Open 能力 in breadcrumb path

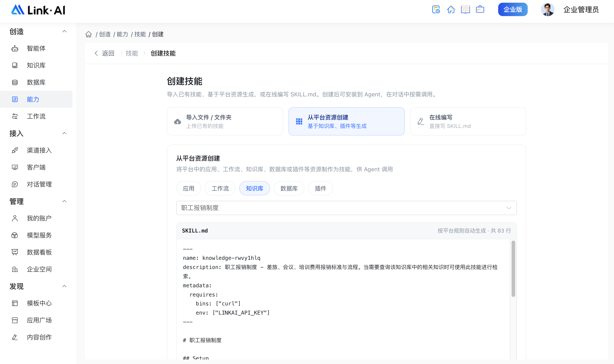122,34
